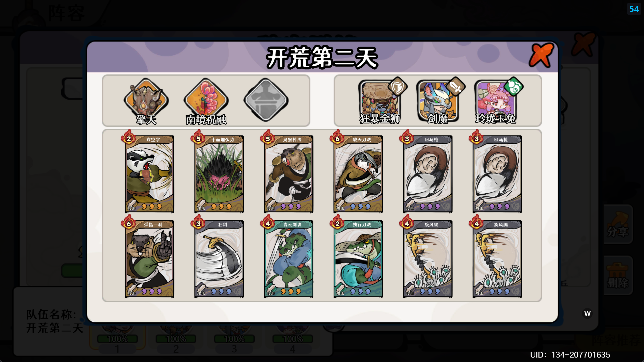The width and height of the screenshot is (644, 362).
Task: Open the 狂暴金狮 companion portrait
Action: click(380, 102)
